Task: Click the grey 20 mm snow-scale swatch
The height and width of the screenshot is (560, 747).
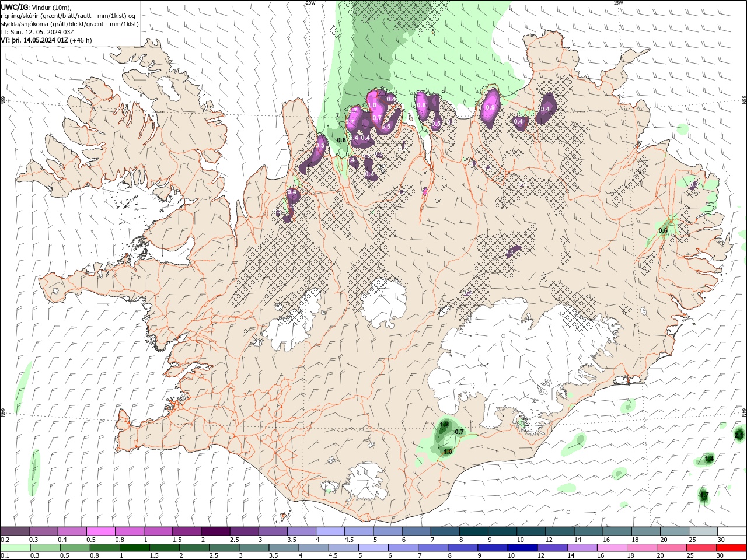Action: tap(673, 531)
